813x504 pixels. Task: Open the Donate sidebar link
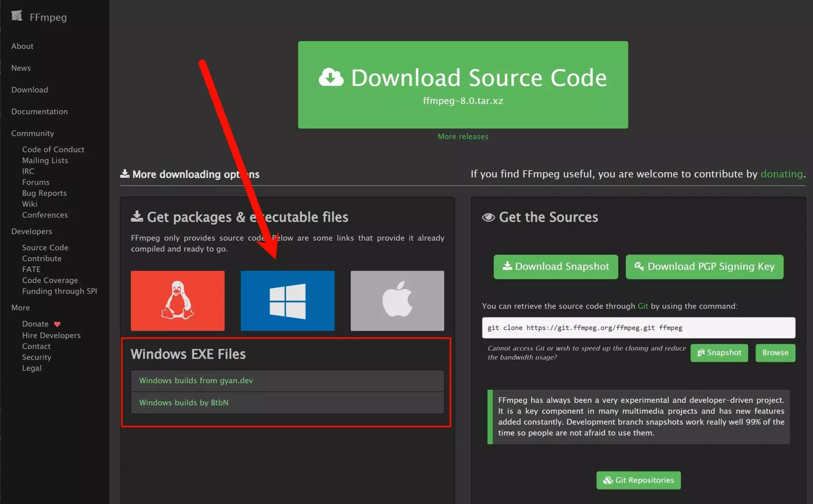tap(35, 324)
